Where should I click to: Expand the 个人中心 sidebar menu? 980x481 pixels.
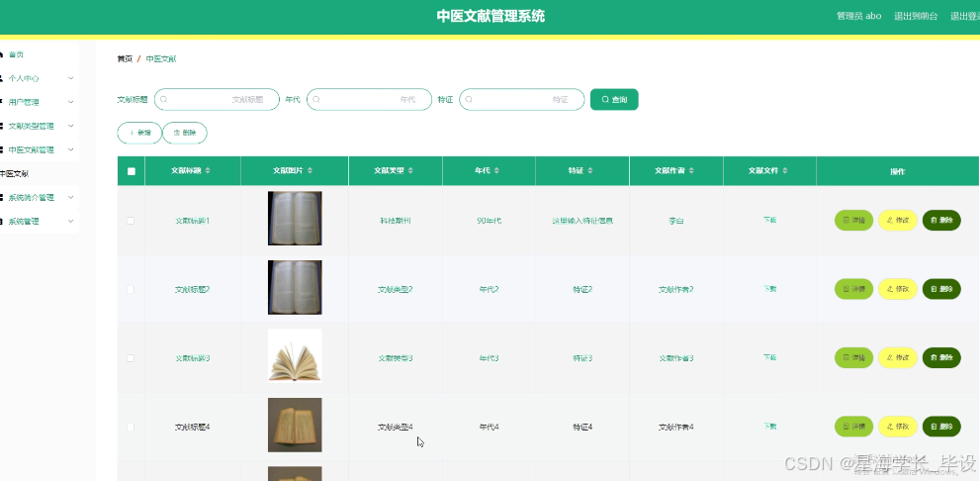click(x=38, y=79)
